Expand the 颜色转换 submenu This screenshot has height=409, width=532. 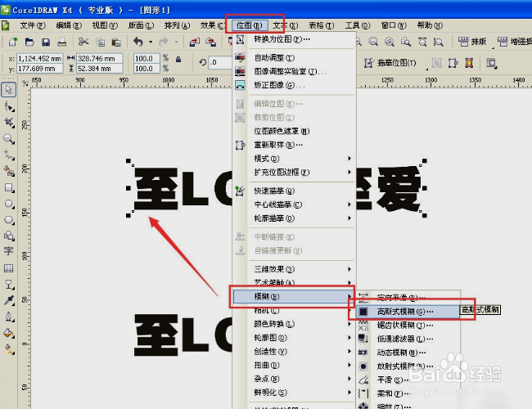click(x=302, y=324)
